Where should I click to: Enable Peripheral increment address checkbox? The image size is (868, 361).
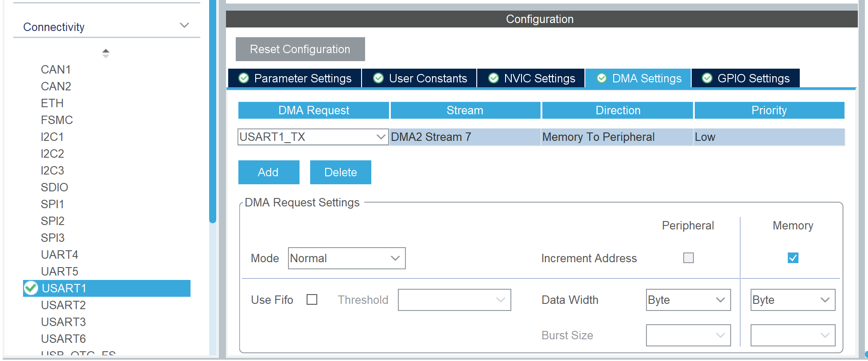pos(688,258)
